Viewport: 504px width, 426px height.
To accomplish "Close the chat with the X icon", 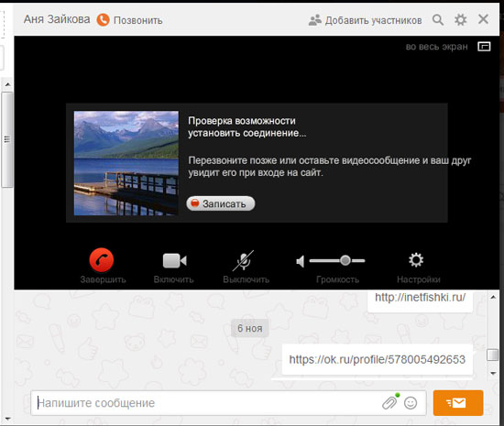I will [x=484, y=19].
